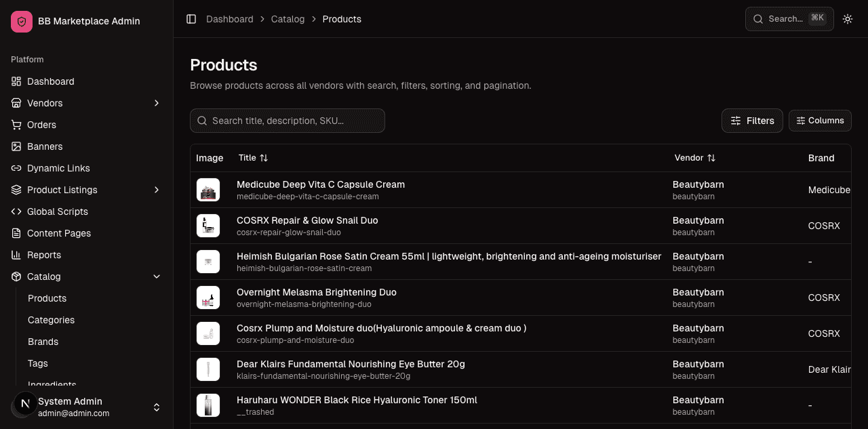Open the global Search box
This screenshot has width=868, height=429.
pos(789,19)
